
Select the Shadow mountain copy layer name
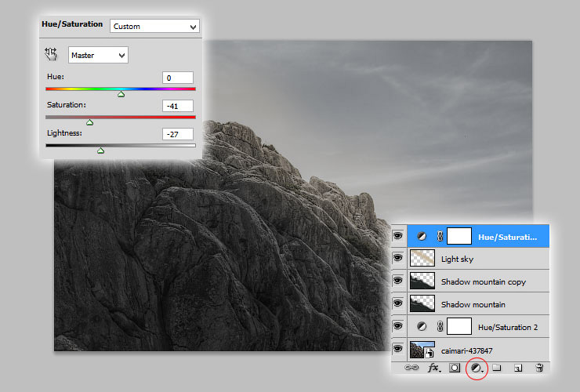click(483, 281)
